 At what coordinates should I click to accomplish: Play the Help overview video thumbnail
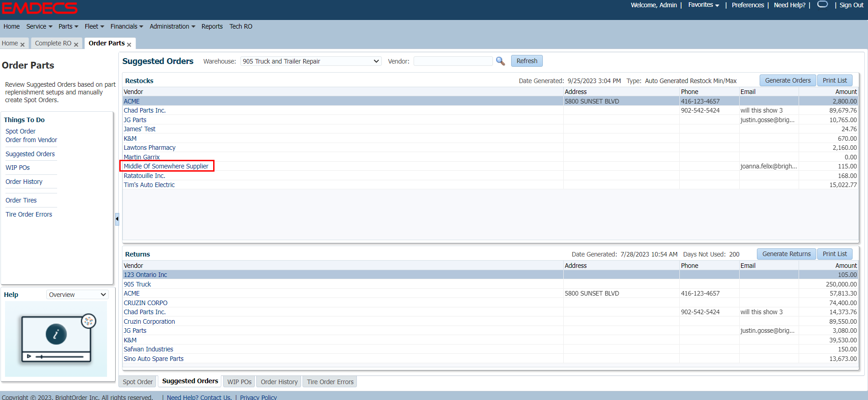coord(56,339)
